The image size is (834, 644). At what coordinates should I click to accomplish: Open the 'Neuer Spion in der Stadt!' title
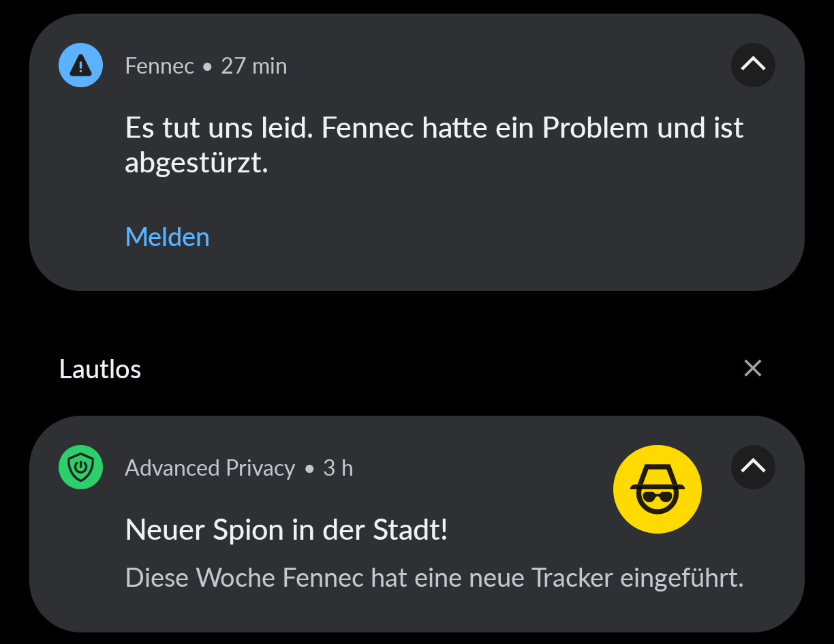click(x=286, y=530)
